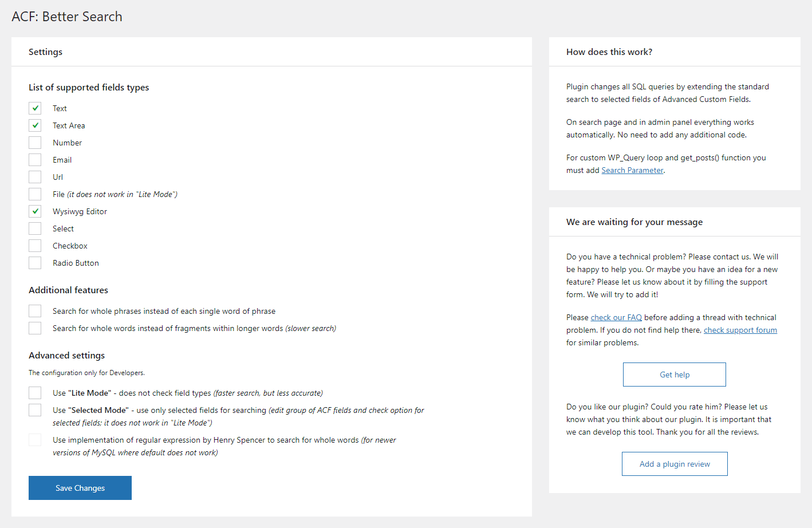Open the Search Parameter link
The height and width of the screenshot is (528, 812).
(632, 170)
